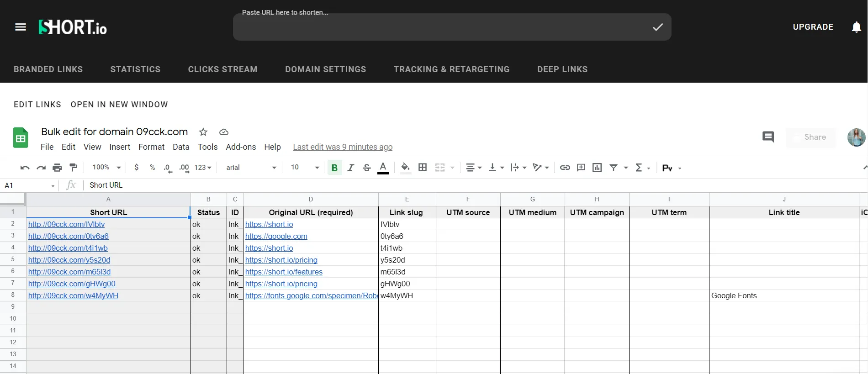Open the 09cck.com/IVIbtv short link
This screenshot has width=868, height=374.
coord(67,224)
